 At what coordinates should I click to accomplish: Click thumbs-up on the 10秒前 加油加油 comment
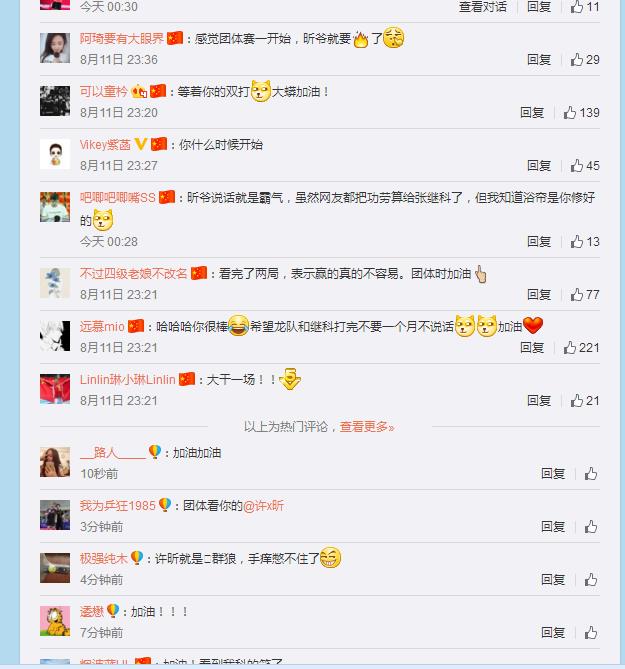tap(591, 474)
